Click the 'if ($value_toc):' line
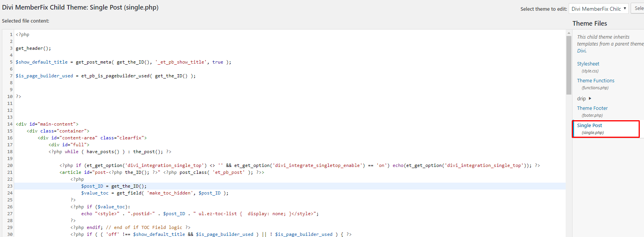Image resolution: width=644 pixels, height=237 pixels. (x=100, y=207)
